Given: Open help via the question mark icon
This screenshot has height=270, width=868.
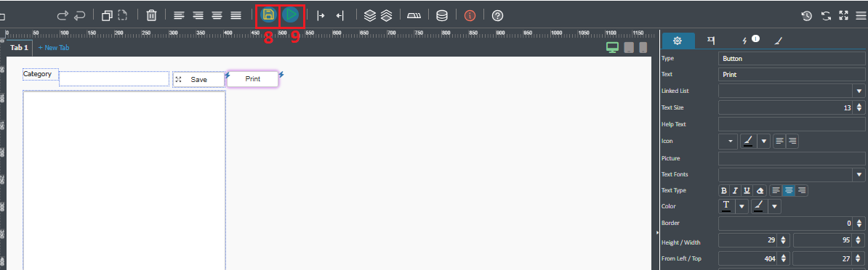Looking at the screenshot, I should pyautogui.click(x=497, y=15).
